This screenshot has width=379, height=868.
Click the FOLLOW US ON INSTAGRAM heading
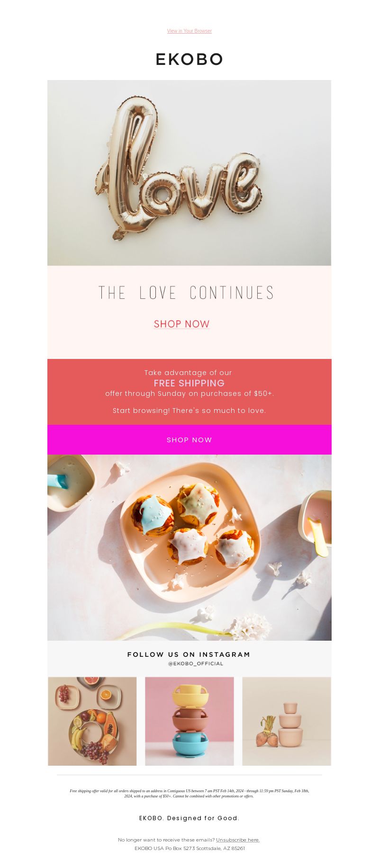(x=189, y=654)
